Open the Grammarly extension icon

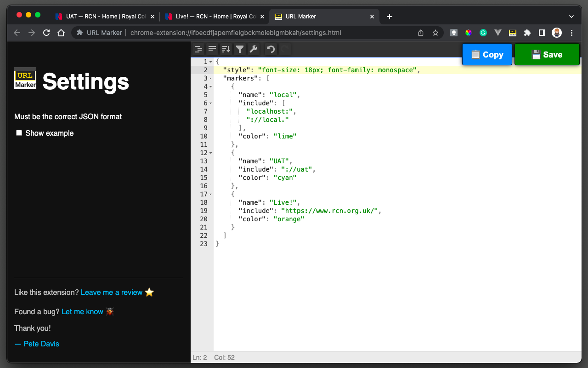coord(483,33)
